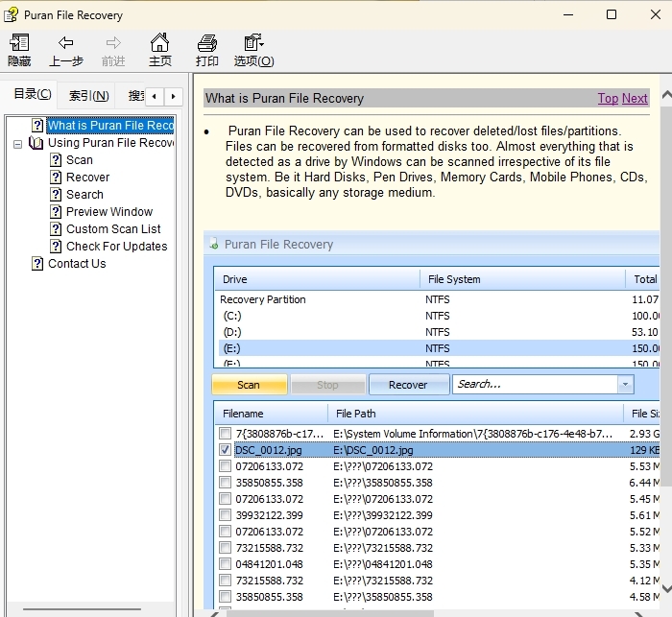This screenshot has width=672, height=617.
Task: Click the page icon beside Preview Window
Action: (56, 212)
